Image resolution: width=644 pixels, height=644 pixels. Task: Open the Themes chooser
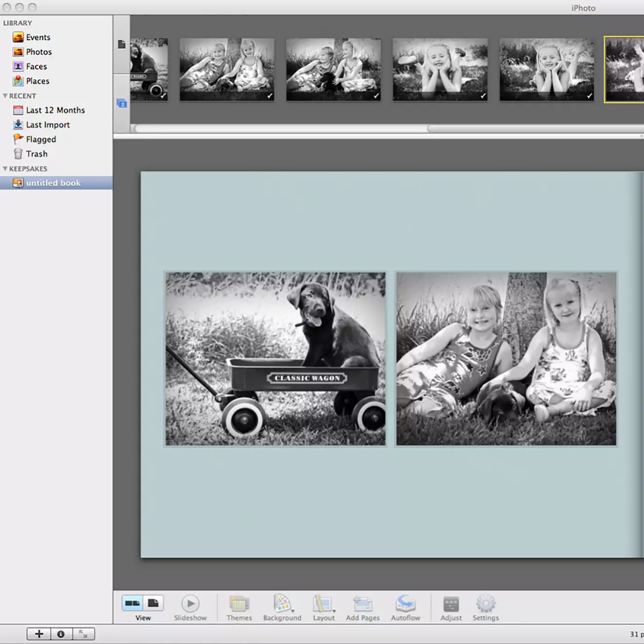tap(239, 608)
